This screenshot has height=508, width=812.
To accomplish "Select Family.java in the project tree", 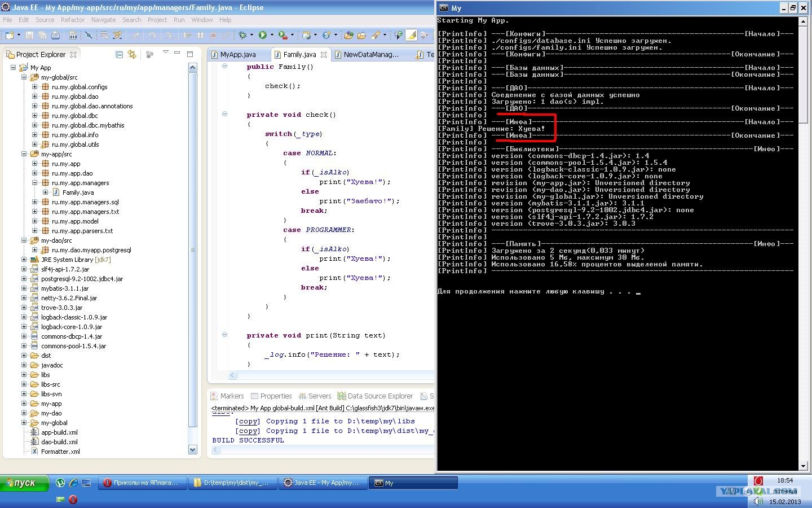I will coord(78,192).
